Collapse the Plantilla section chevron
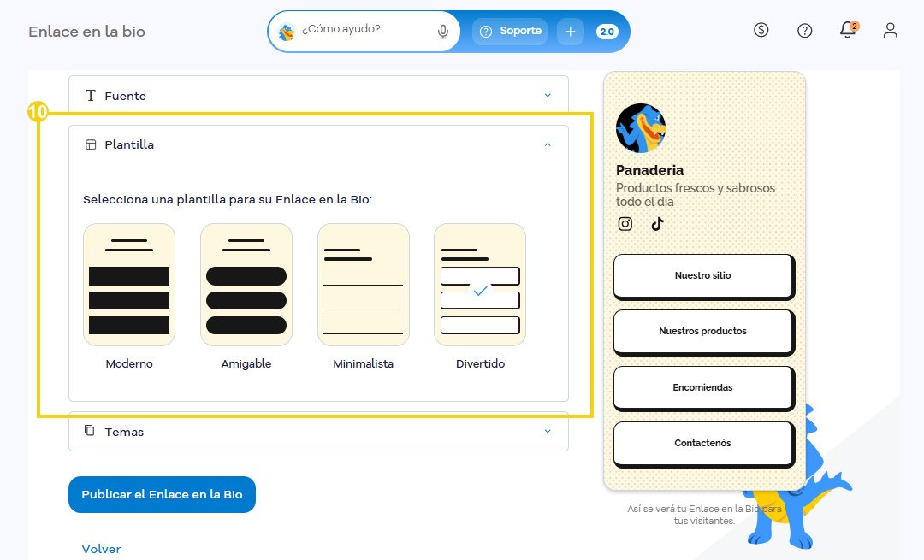Image resolution: width=924 pixels, height=560 pixels. pyautogui.click(x=548, y=144)
